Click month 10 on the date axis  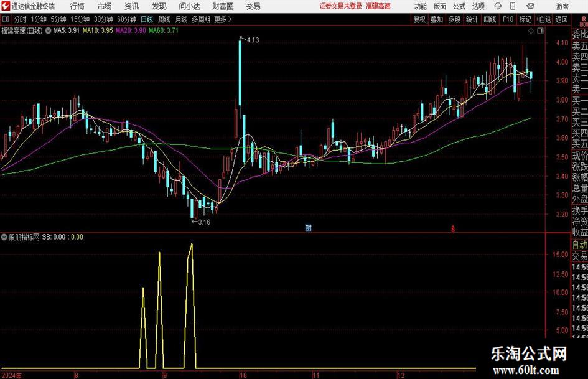pos(243,375)
